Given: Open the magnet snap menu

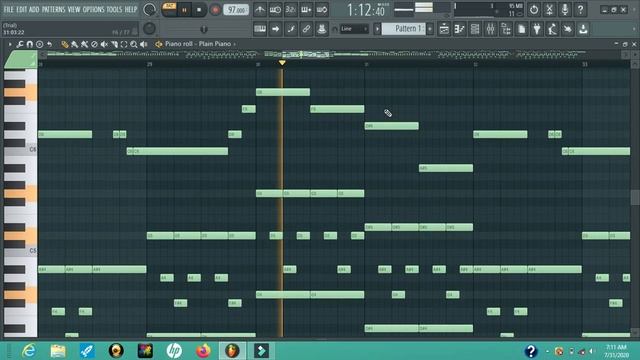Looking at the screenshot, I should pyautogui.click(x=30, y=44).
